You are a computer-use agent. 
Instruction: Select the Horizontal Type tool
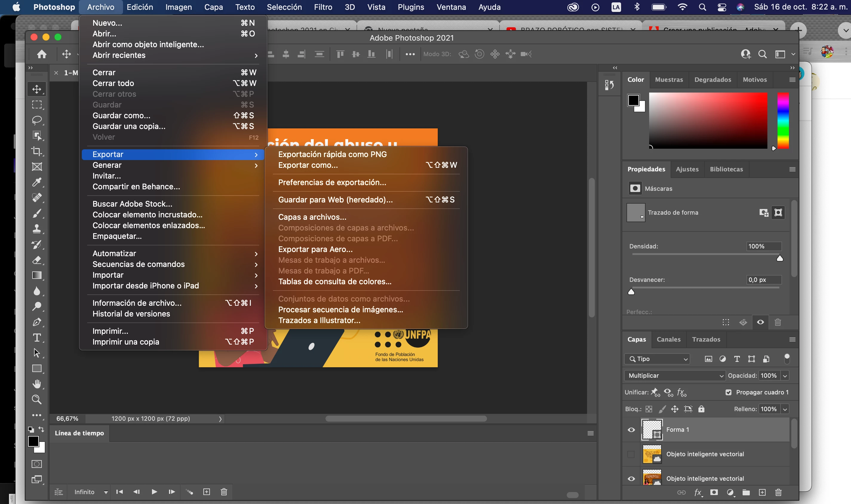coord(37,338)
